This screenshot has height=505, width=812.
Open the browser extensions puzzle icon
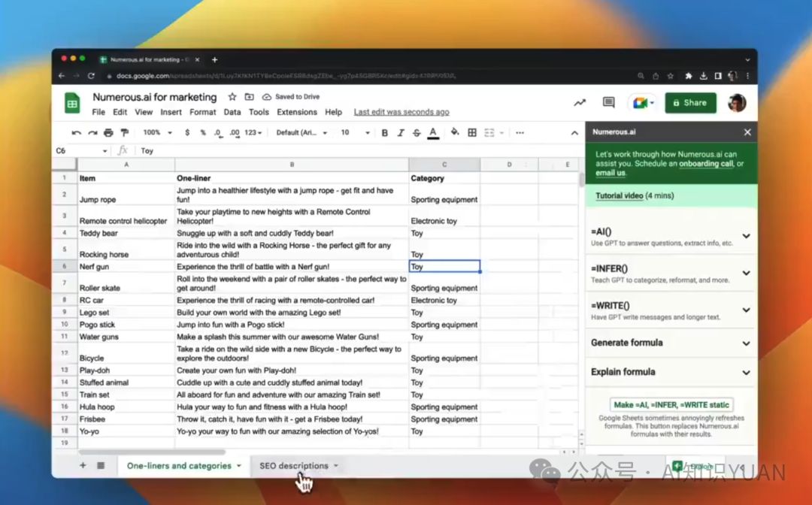[688, 76]
